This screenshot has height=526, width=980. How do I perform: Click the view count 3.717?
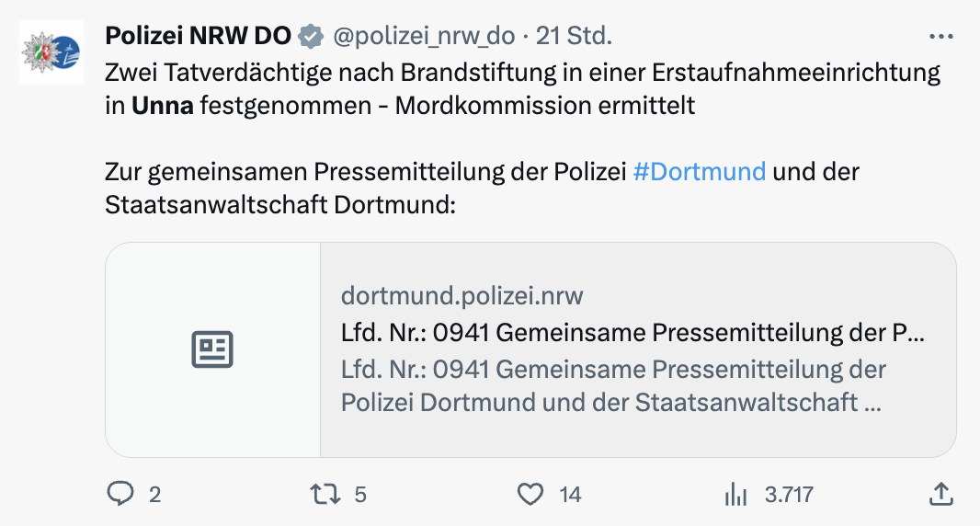(x=789, y=495)
